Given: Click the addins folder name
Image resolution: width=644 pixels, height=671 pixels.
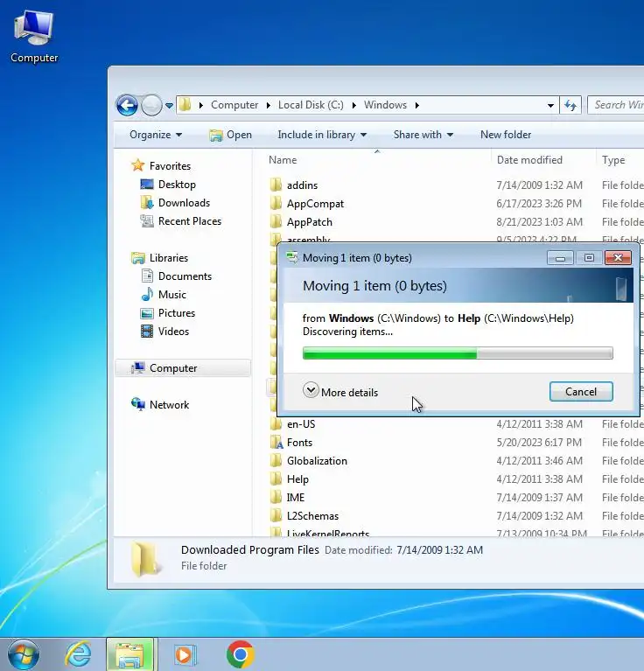Looking at the screenshot, I should point(302,185).
